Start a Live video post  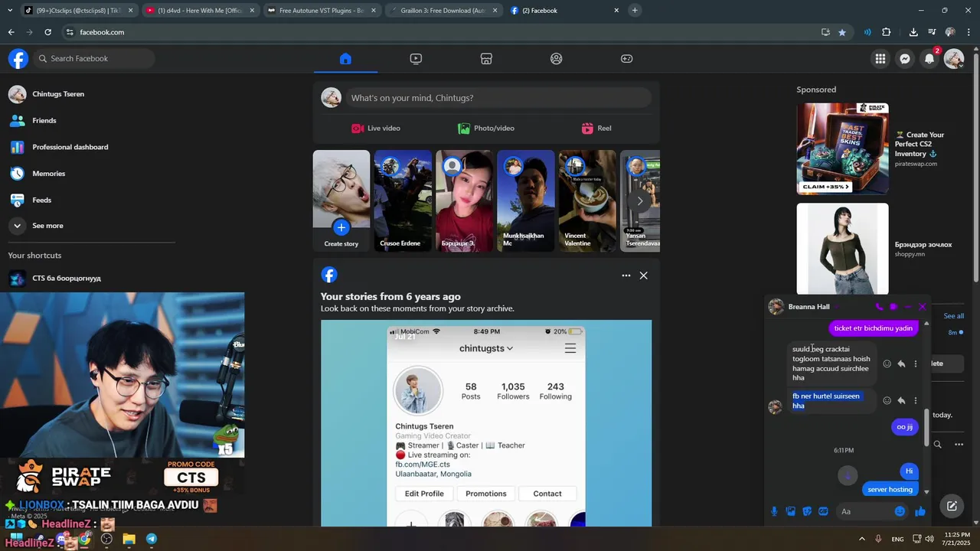tap(376, 129)
